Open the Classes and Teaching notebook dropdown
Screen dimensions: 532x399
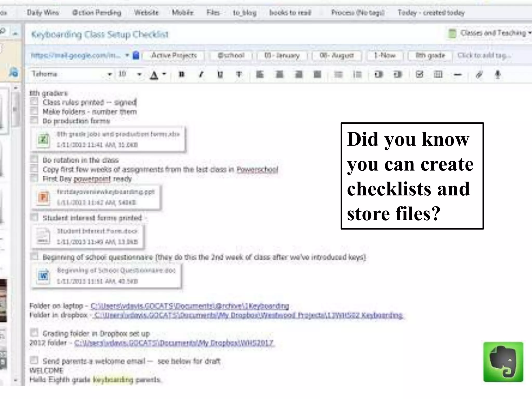(x=490, y=33)
